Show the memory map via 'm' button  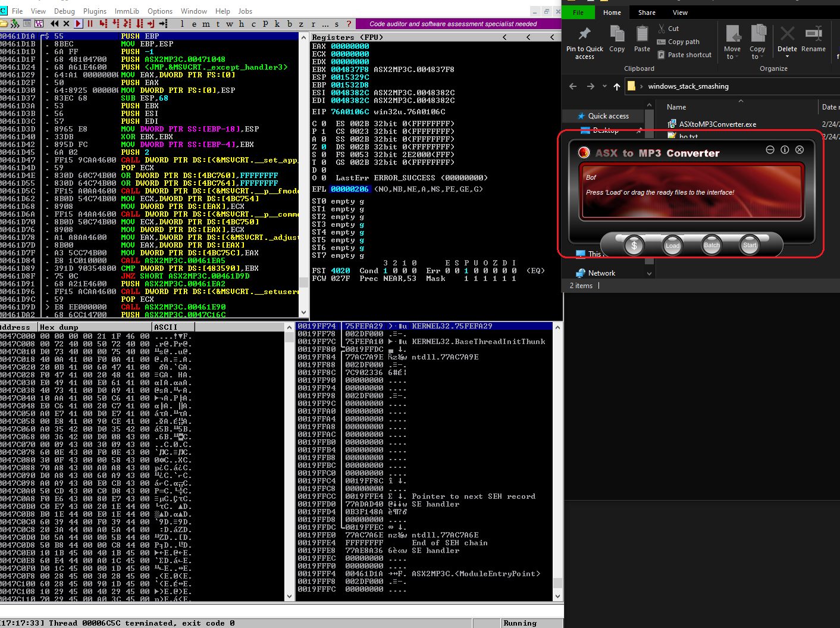(x=206, y=24)
